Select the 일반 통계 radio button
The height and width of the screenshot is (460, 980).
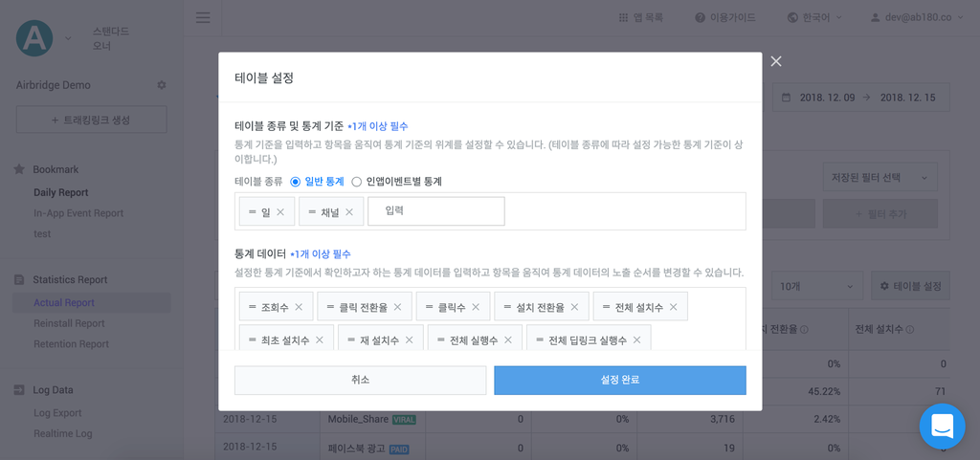coord(296,182)
